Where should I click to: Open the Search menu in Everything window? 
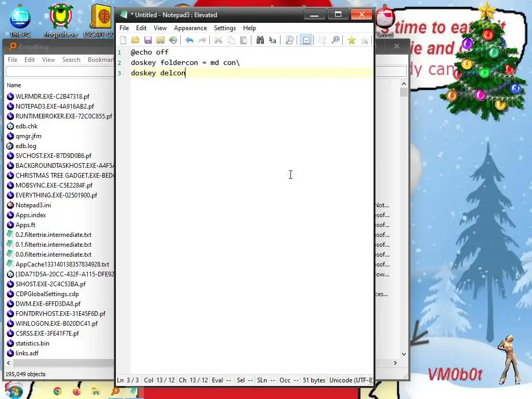71,59
